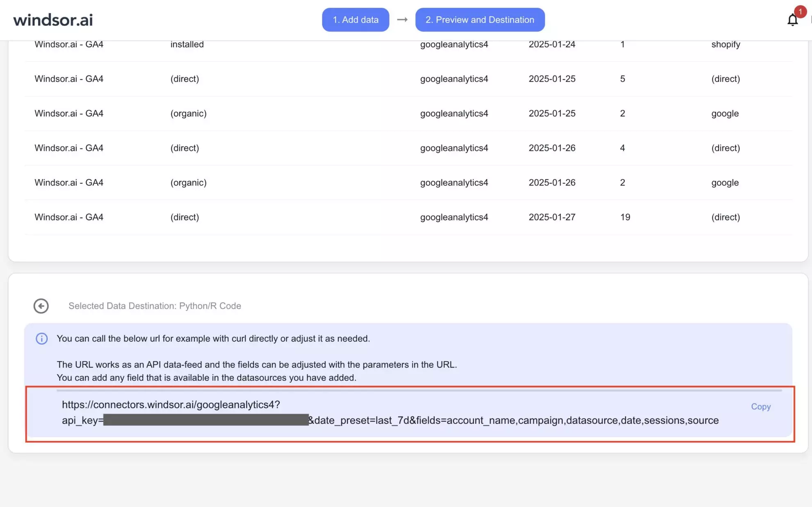
Task: Open the notifications bell icon
Action: tap(792, 20)
